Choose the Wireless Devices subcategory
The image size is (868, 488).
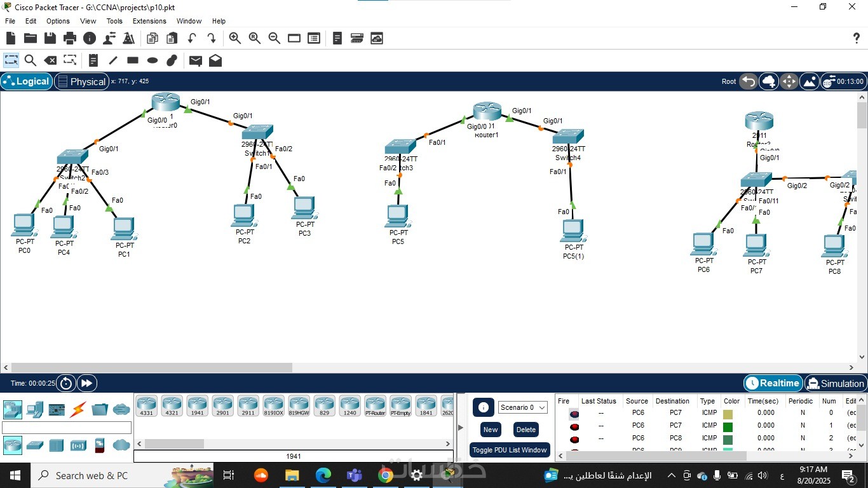pos(78,445)
